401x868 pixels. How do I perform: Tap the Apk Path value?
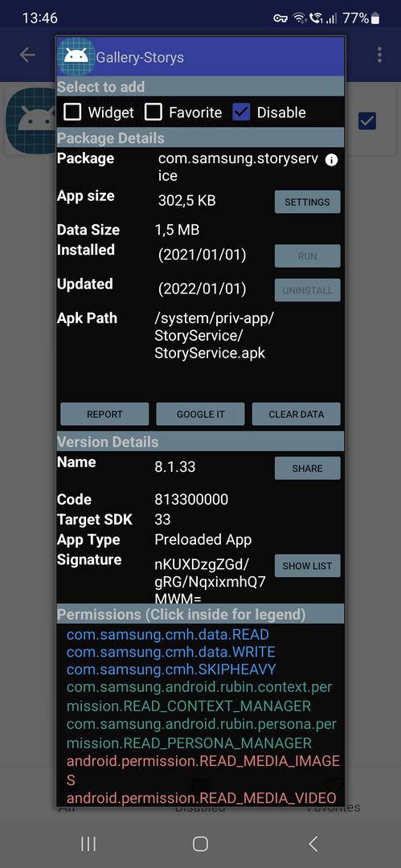coord(215,335)
